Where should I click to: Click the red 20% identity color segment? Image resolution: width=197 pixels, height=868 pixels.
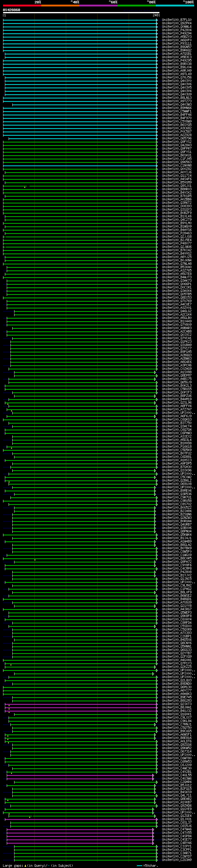22,6
